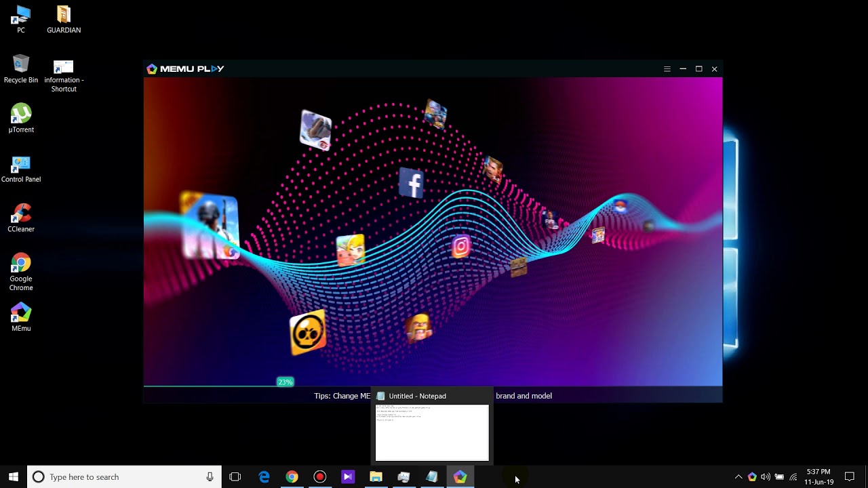
Task: Open Google Chrome desktop shortcut
Action: (x=21, y=272)
